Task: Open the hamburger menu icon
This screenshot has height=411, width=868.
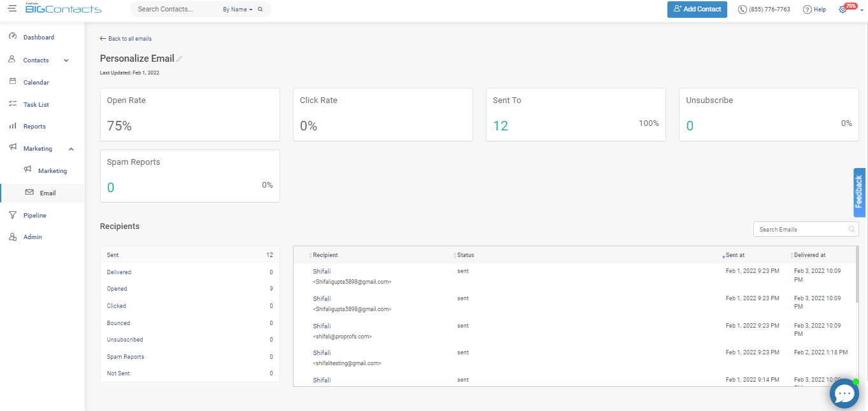Action: click(x=12, y=9)
